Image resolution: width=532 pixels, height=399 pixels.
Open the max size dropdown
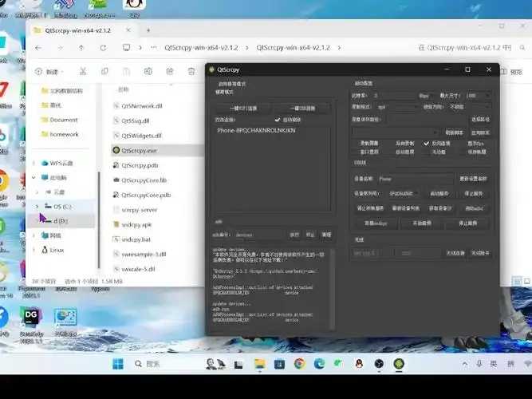coord(478,96)
